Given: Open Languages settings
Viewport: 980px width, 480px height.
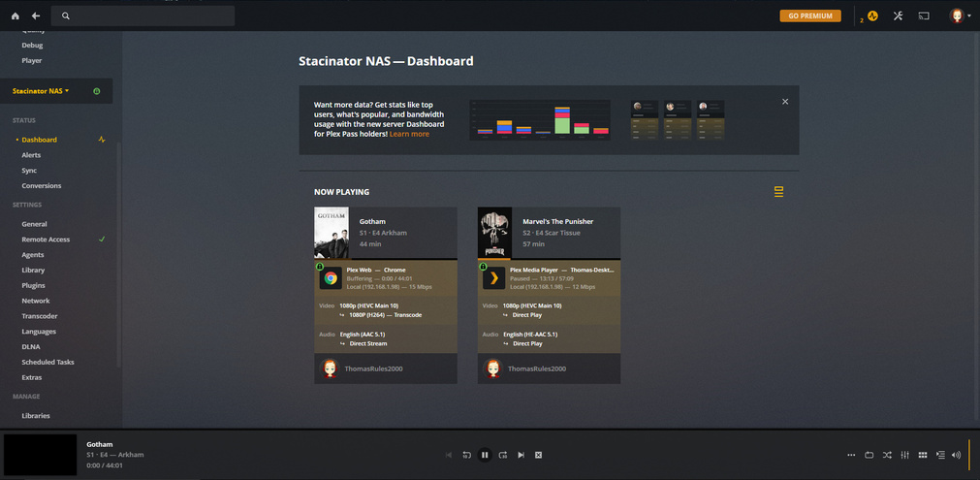Looking at the screenshot, I should click(x=39, y=332).
